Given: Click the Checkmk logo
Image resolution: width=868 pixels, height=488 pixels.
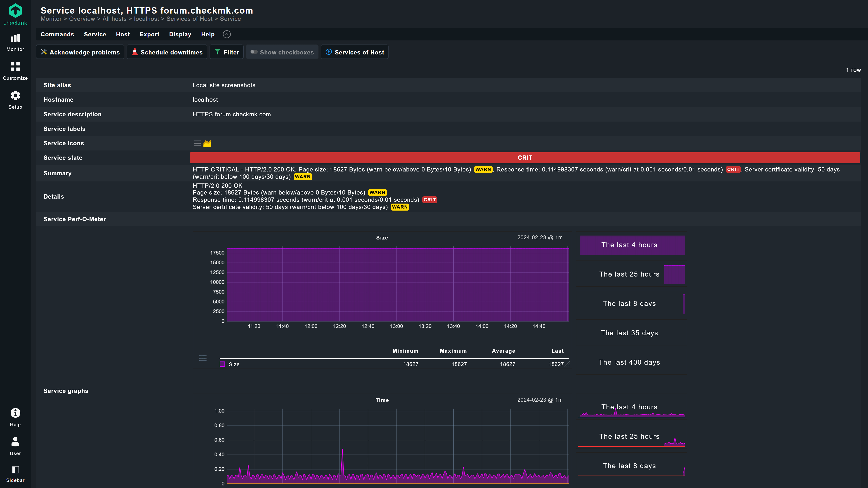Looking at the screenshot, I should coord(15,14).
